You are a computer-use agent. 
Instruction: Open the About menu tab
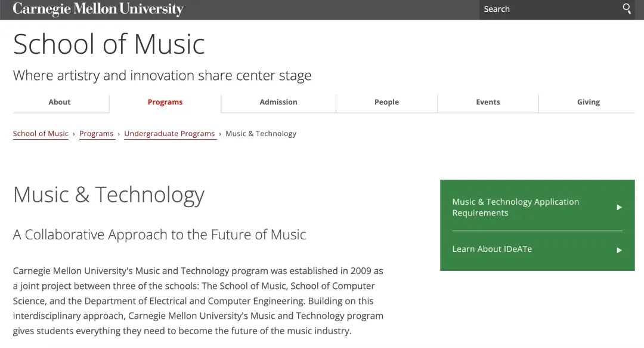click(60, 102)
